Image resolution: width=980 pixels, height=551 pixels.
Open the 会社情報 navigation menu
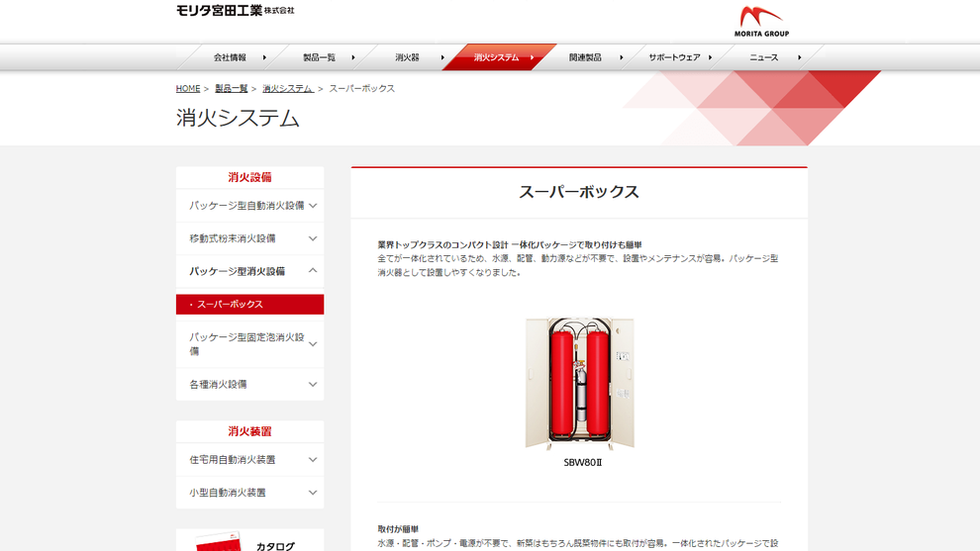click(x=230, y=57)
